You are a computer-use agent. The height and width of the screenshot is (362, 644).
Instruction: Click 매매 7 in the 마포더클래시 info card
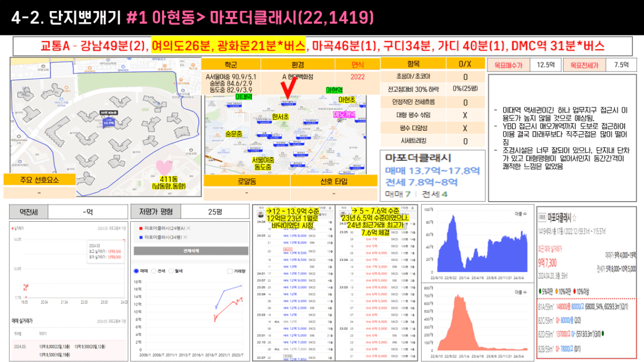click(397, 194)
